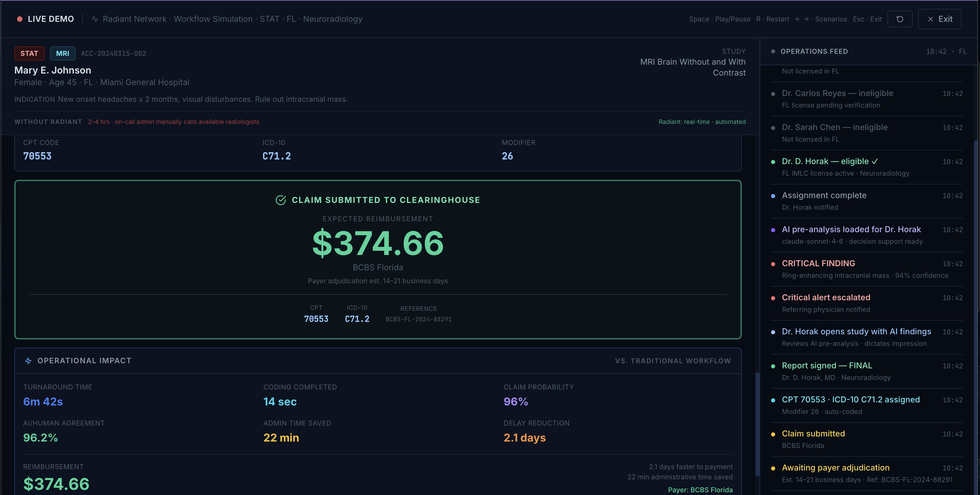Click the VS. TRADITIONAL WORKFLOW label
The image size is (980, 495).
[x=673, y=361]
